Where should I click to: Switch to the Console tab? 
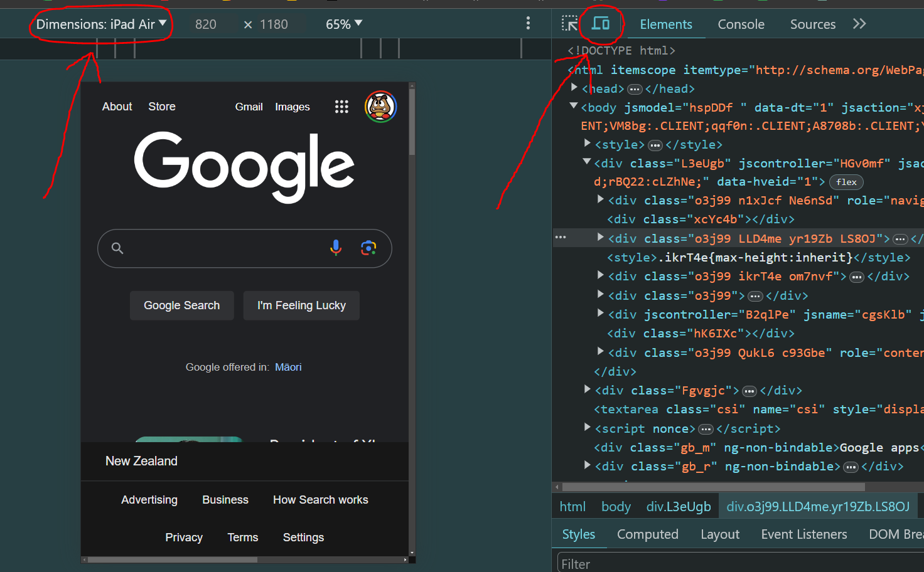741,24
